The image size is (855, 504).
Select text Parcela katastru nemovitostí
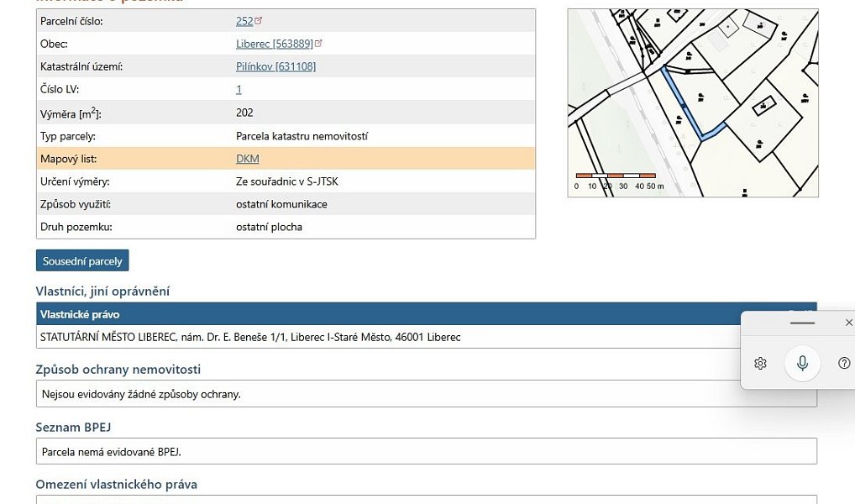tap(302, 136)
